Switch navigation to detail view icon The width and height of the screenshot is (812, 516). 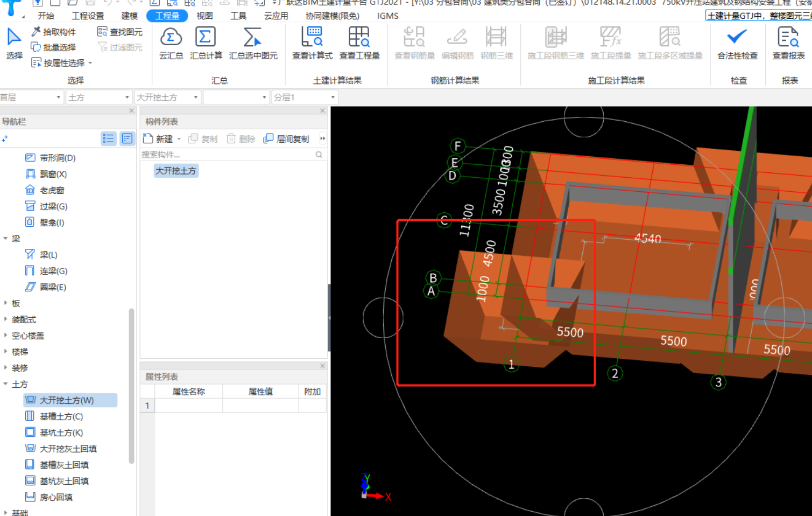[x=127, y=139]
